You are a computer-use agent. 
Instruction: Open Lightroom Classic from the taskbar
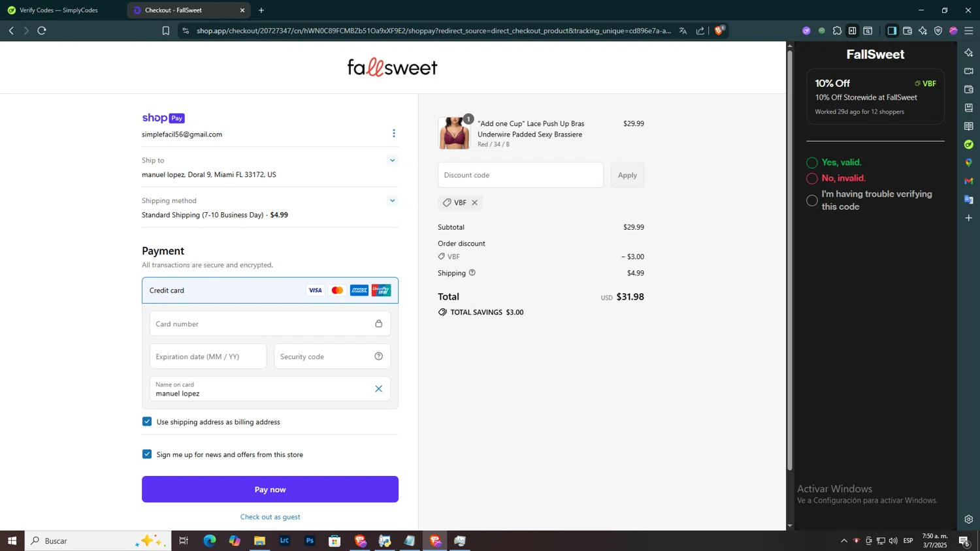click(285, 541)
